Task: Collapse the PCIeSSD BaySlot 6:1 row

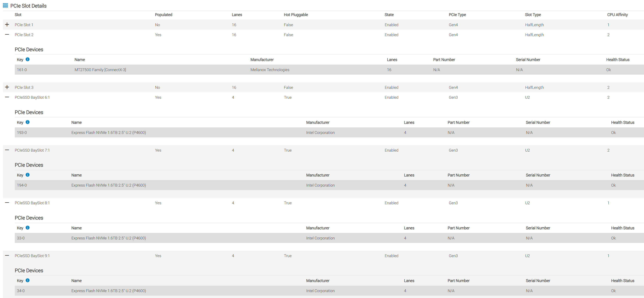Action: (x=7, y=97)
